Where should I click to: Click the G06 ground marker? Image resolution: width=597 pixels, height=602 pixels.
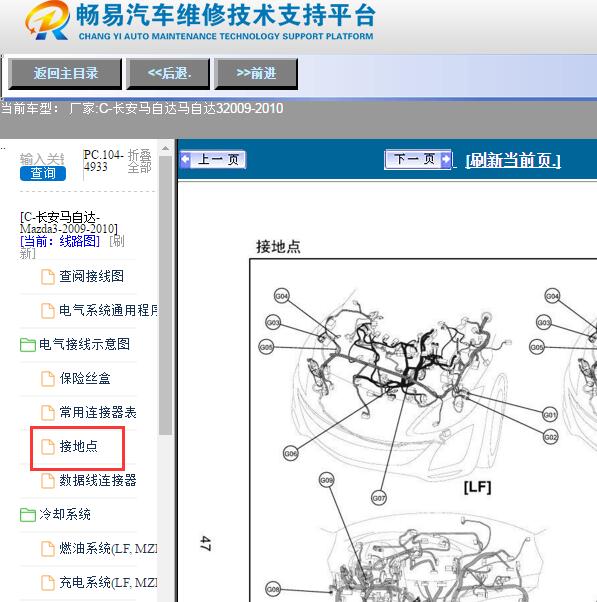(x=291, y=453)
